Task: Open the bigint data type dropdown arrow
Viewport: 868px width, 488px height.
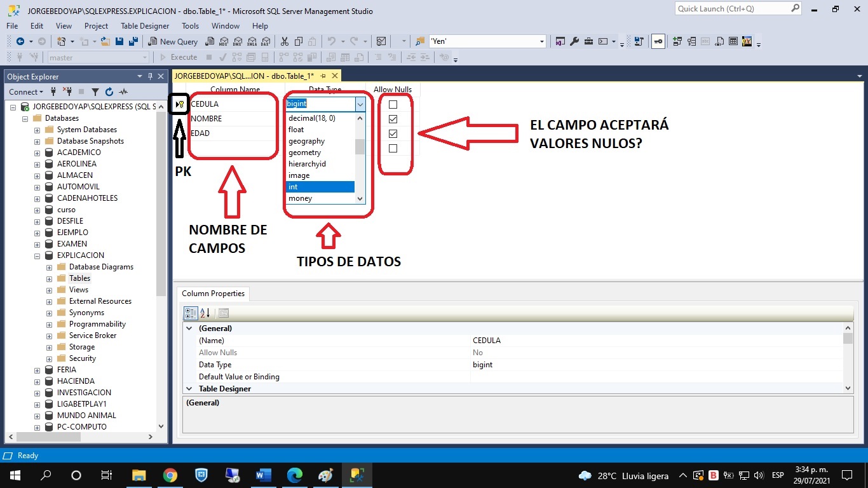Action: point(360,104)
